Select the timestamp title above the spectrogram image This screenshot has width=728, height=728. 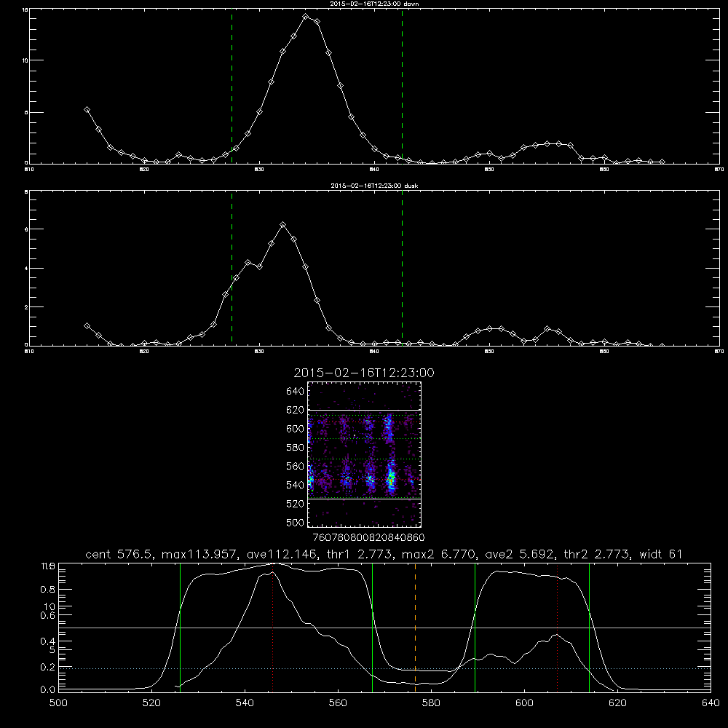point(364,373)
